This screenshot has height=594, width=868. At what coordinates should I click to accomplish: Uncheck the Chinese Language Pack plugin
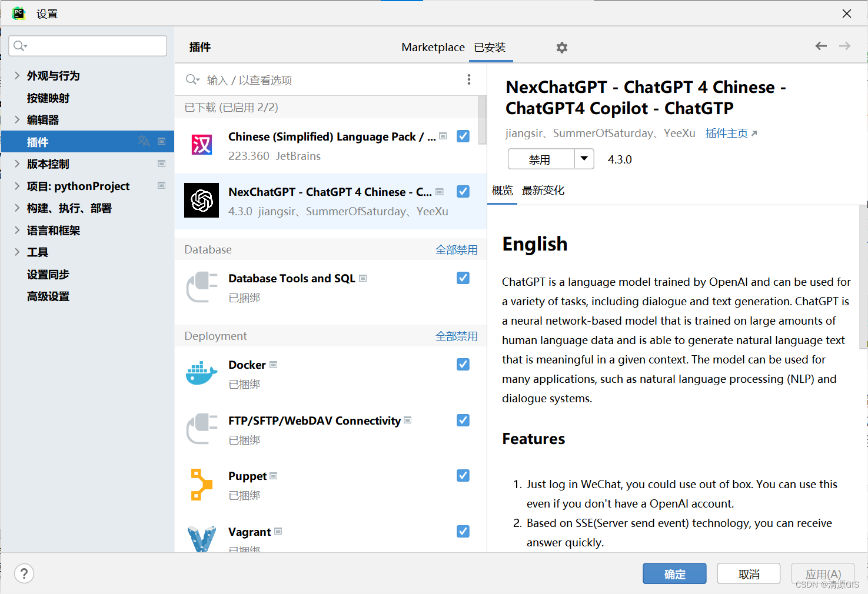[x=463, y=136]
